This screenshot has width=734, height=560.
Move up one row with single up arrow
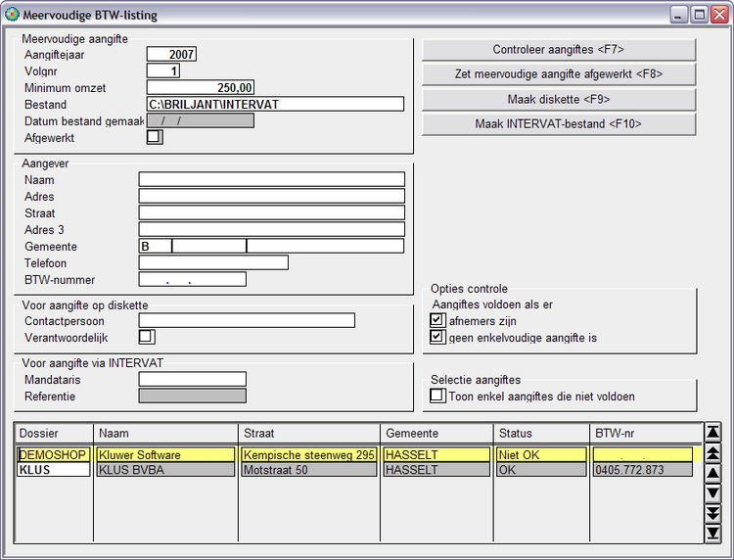pyautogui.click(x=712, y=474)
